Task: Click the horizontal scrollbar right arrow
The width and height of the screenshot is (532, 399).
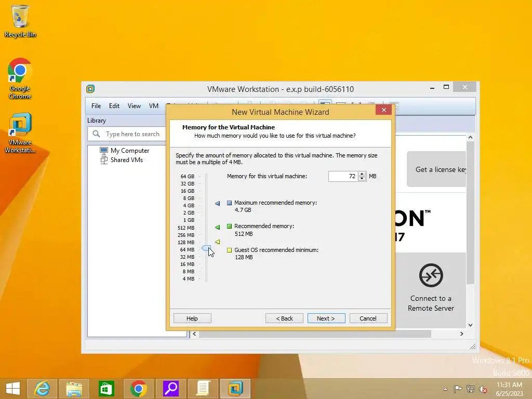Action: point(461,334)
